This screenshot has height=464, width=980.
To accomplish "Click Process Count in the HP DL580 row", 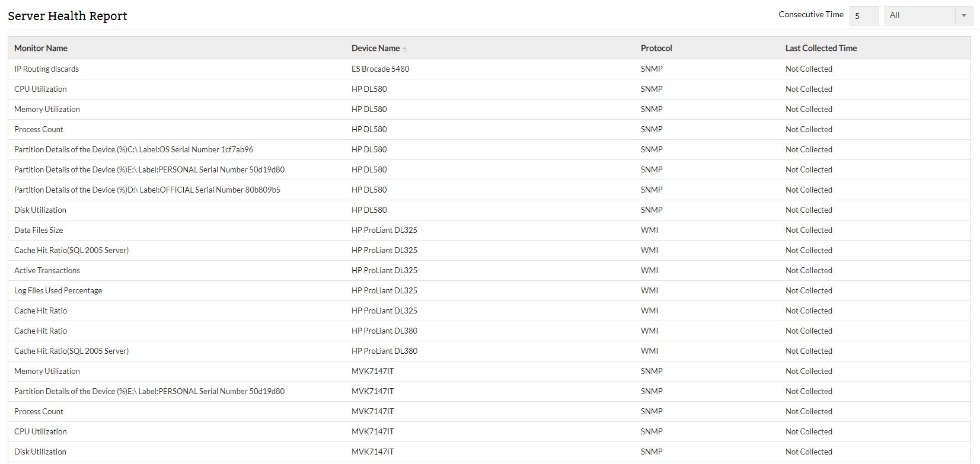I will (39, 129).
